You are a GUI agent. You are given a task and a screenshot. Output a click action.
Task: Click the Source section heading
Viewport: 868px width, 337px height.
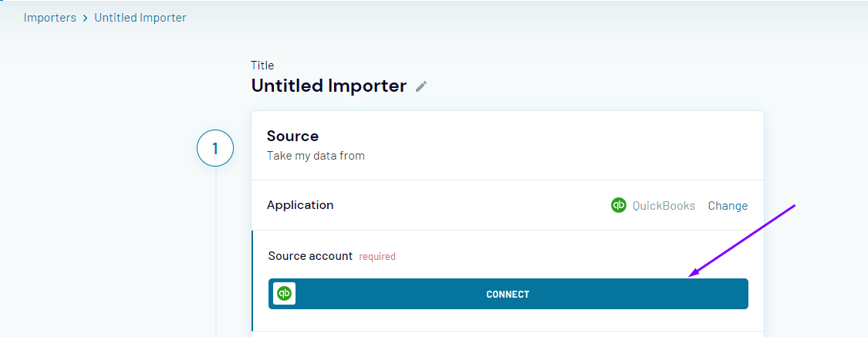coord(292,136)
